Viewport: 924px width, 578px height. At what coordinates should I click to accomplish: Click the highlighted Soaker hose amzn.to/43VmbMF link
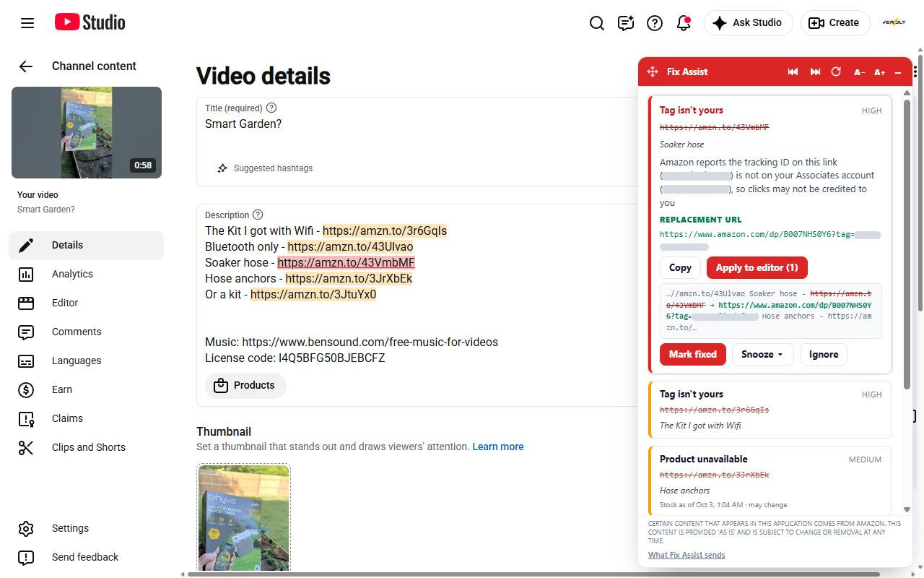point(346,263)
